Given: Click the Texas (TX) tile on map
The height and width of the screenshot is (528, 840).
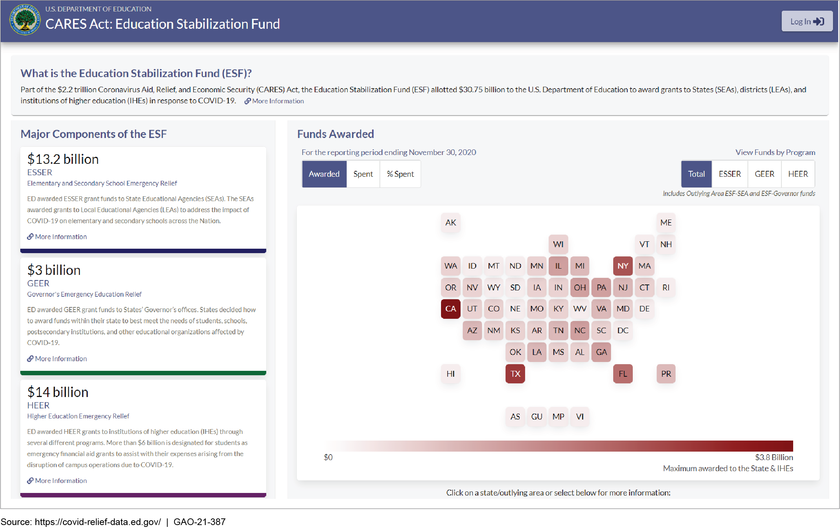Looking at the screenshot, I should tap(515, 374).
